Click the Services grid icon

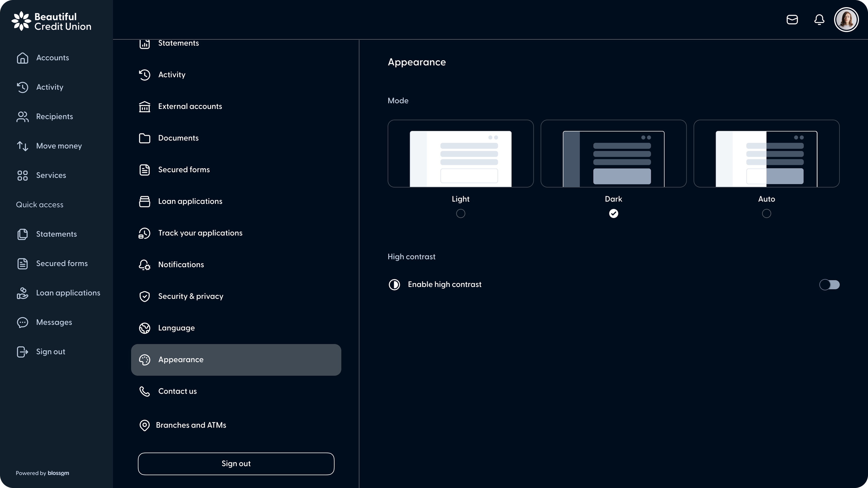[x=22, y=175]
